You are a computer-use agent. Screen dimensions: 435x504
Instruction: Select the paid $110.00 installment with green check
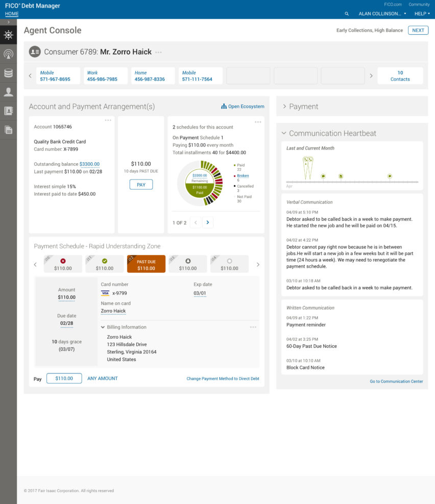click(x=104, y=264)
